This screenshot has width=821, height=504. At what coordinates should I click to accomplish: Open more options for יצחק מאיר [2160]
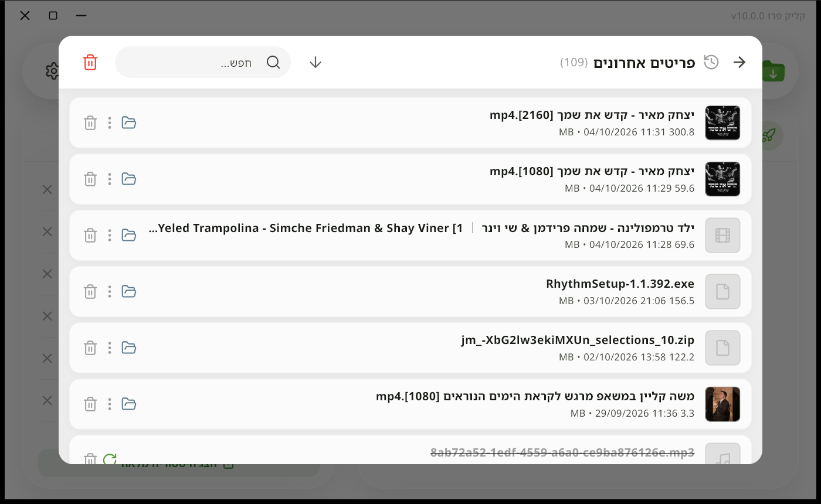tap(110, 122)
